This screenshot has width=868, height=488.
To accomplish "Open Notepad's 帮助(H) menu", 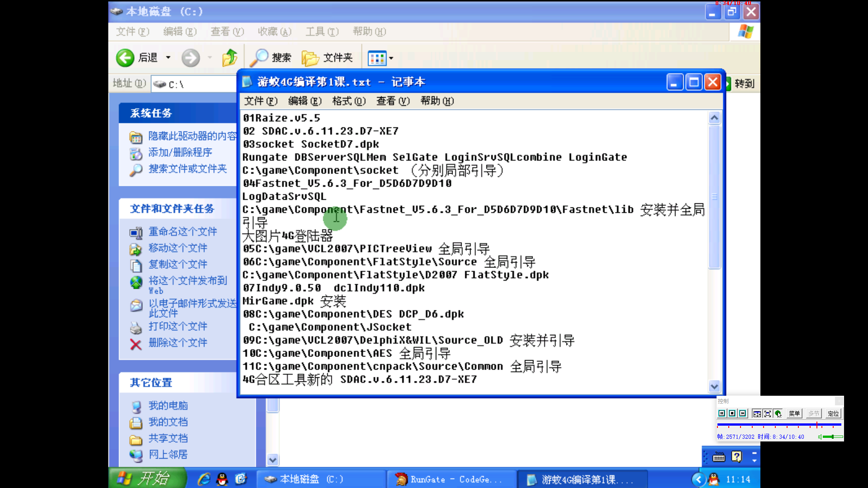I will tap(437, 101).
